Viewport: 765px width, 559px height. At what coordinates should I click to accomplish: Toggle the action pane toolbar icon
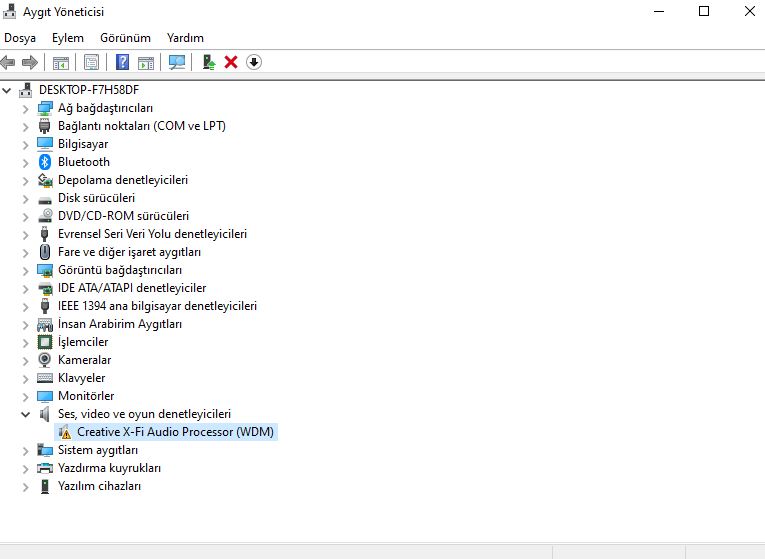[146, 62]
